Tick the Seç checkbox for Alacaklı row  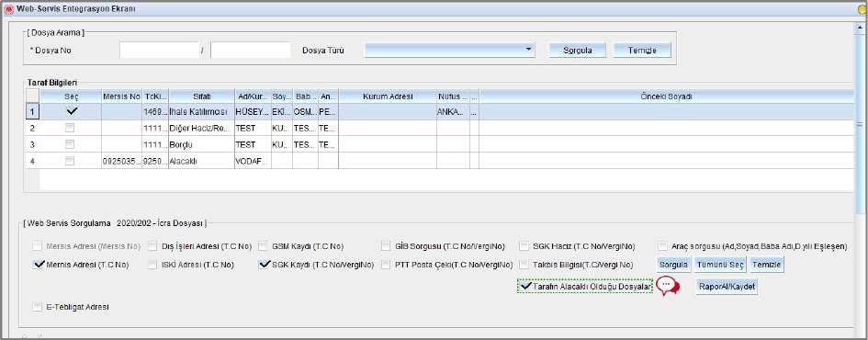tap(70, 161)
